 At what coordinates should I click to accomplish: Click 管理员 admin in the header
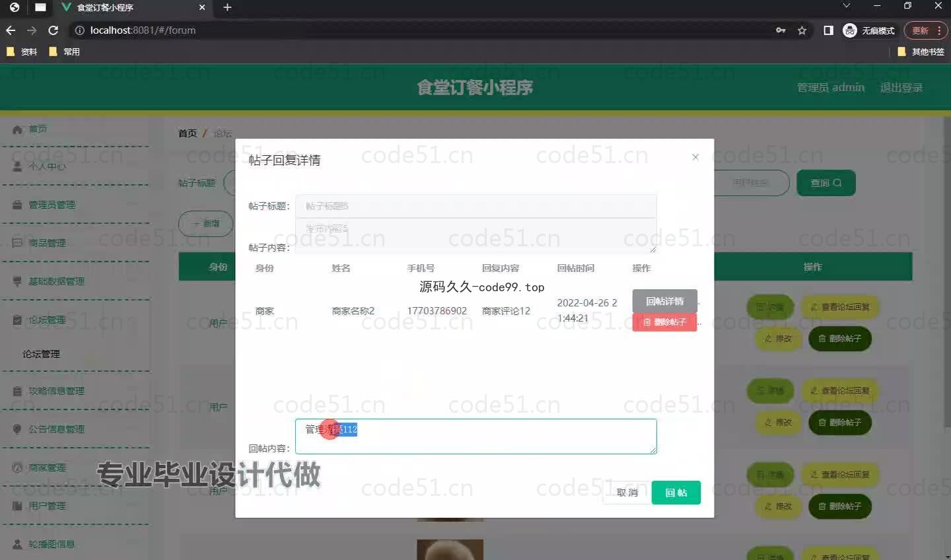tap(831, 87)
